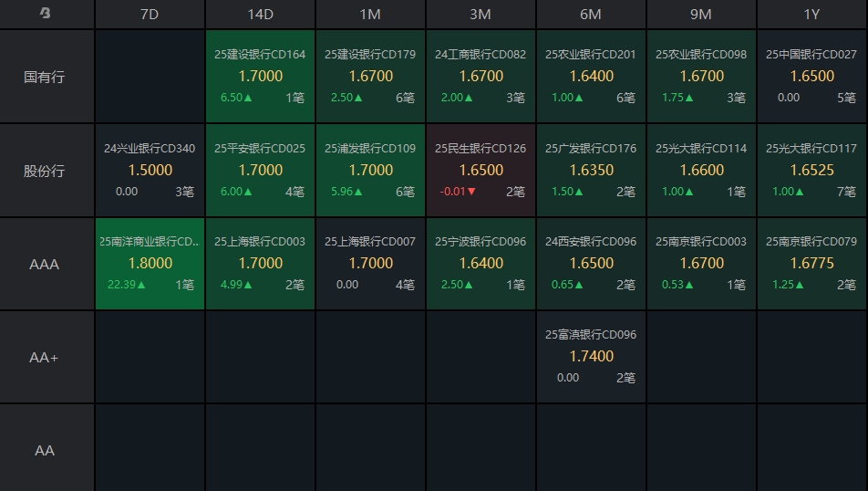Viewport: 868px width, 491px height.
Task: Open the 25农业银行CD201 cell
Action: pos(591,76)
